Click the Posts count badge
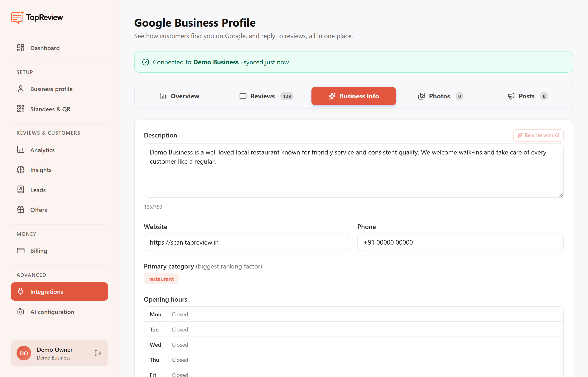Image resolution: width=588 pixels, height=377 pixels. tap(544, 96)
